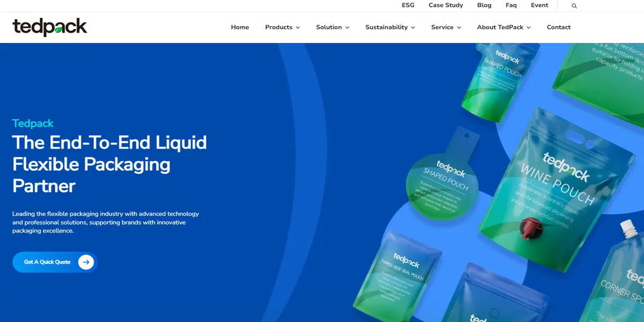Open the Blog link
Image resolution: width=644 pixels, height=322 pixels.
[x=484, y=5]
